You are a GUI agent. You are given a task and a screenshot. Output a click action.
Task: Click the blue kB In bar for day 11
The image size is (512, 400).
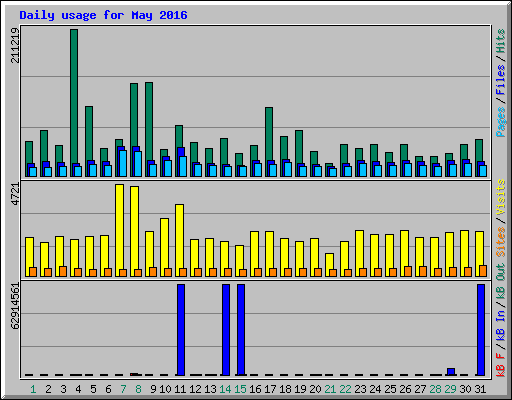181,330
